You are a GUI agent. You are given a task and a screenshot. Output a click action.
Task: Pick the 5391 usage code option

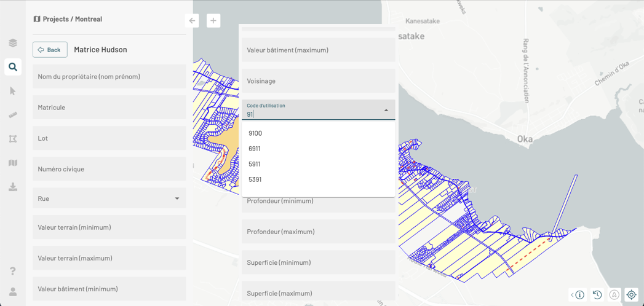[255, 179]
